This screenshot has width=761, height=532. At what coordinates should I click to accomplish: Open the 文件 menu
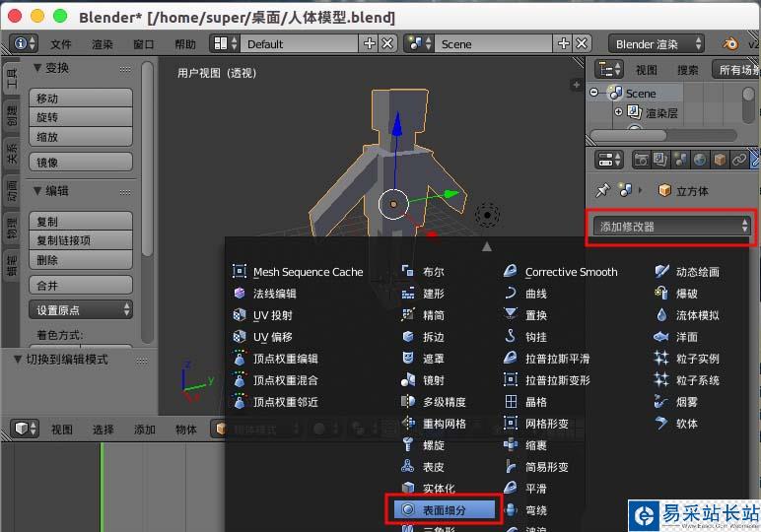(61, 44)
